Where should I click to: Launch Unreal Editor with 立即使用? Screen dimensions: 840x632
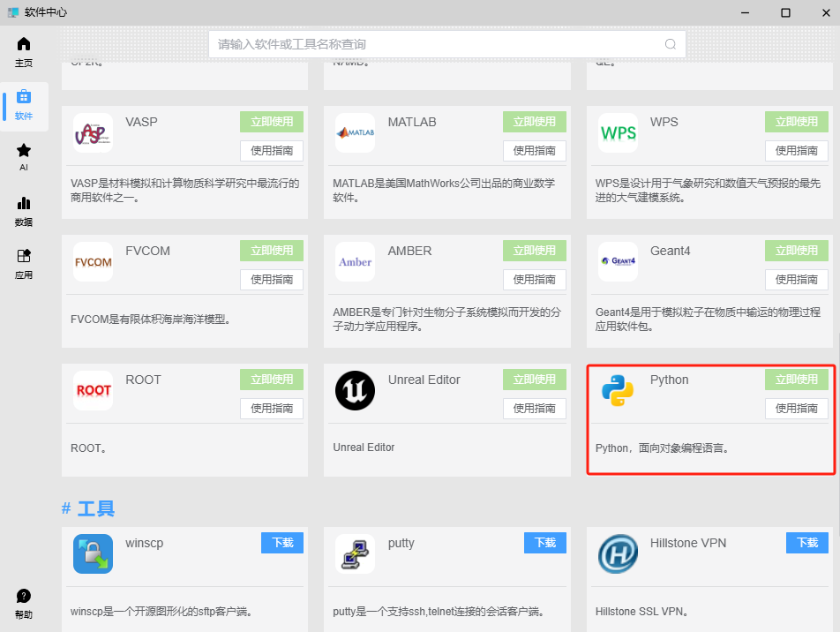(534, 380)
